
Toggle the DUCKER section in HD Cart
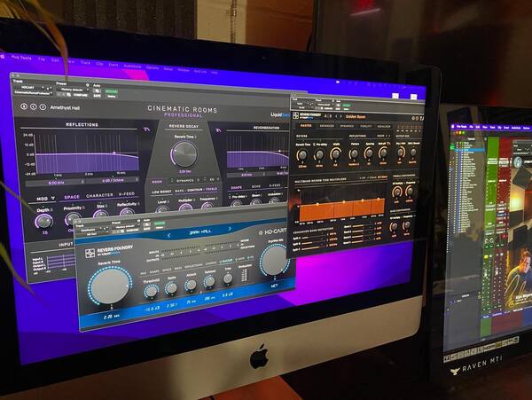[x=226, y=261]
